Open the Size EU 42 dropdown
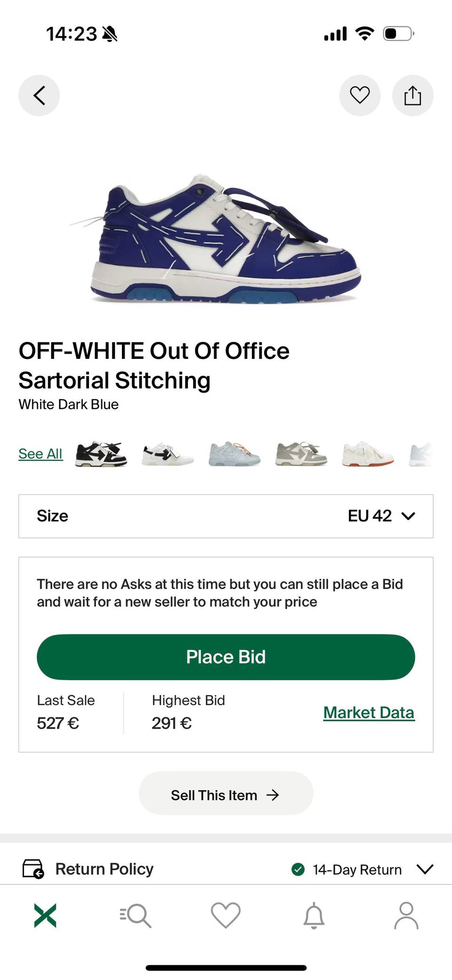 pos(226,516)
